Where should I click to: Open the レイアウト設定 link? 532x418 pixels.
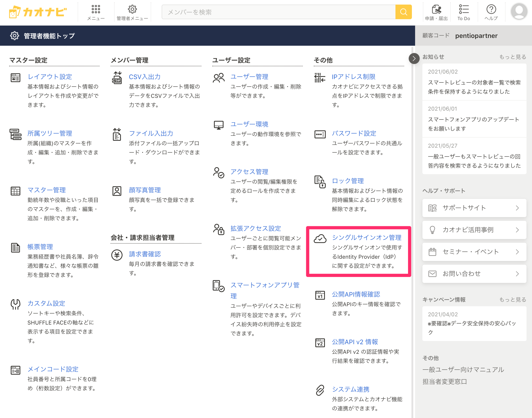point(50,77)
